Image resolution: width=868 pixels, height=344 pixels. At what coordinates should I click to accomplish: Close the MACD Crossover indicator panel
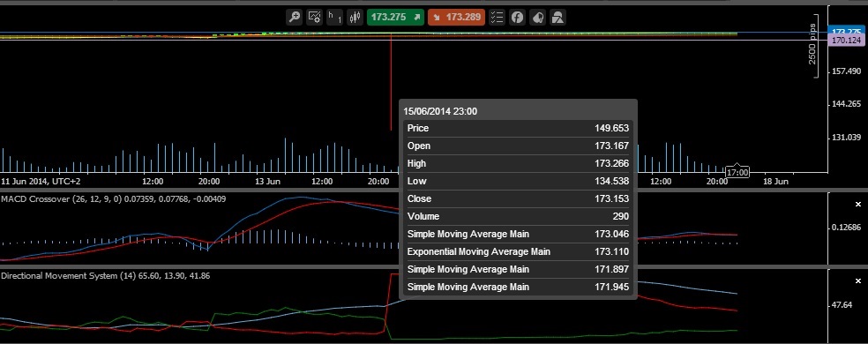pos(858,205)
